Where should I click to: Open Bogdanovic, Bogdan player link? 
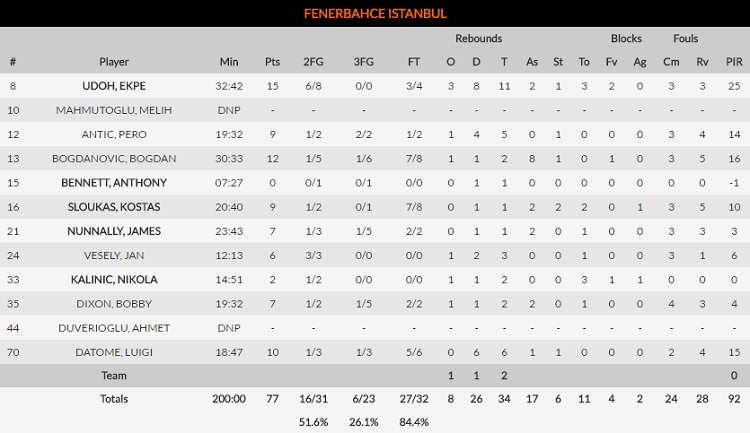(114, 158)
